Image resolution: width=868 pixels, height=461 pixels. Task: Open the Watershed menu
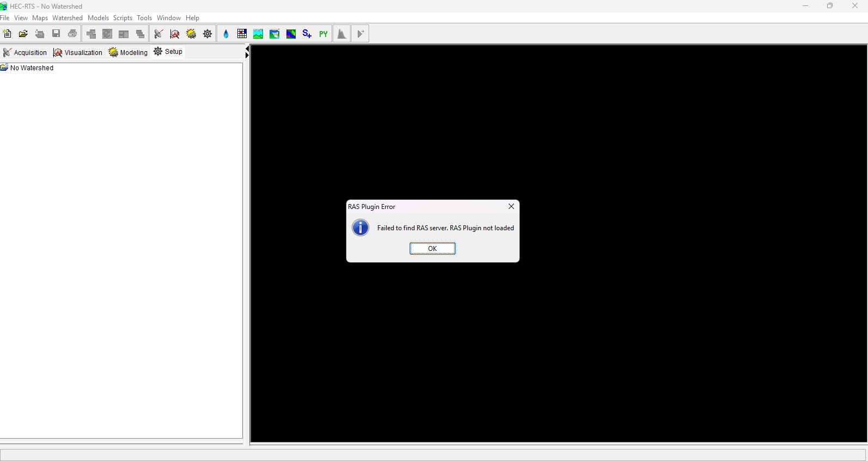tap(68, 18)
